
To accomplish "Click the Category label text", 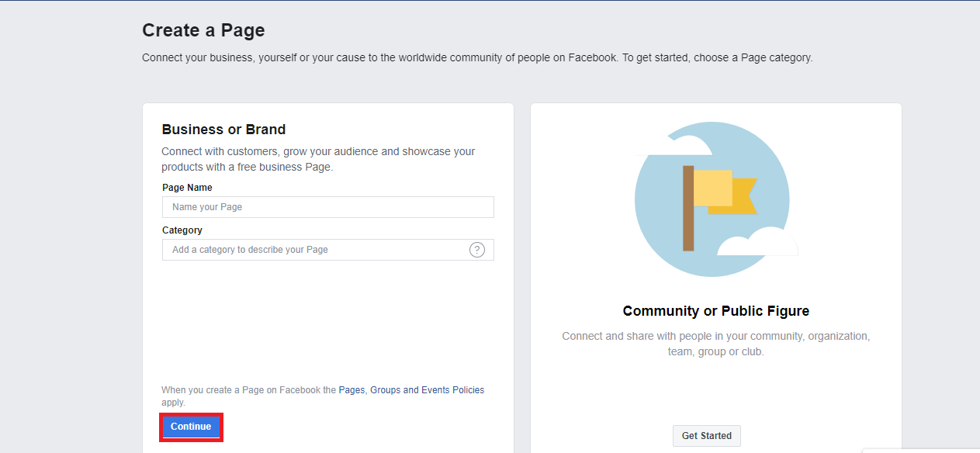I will pyautogui.click(x=182, y=230).
